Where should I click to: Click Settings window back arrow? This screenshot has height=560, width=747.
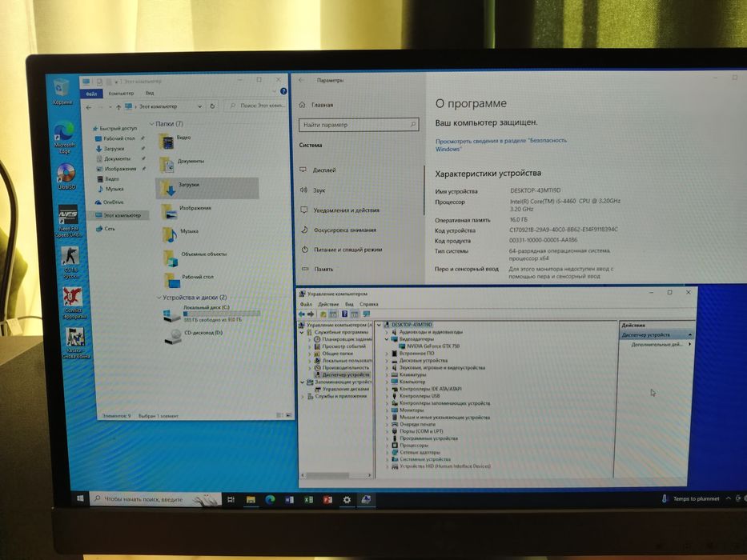tap(301, 80)
